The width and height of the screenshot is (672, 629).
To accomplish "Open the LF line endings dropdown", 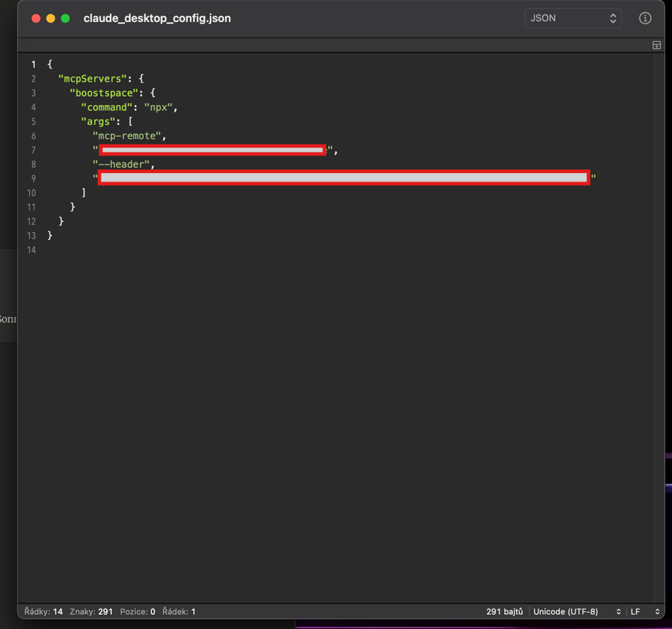I will click(644, 611).
